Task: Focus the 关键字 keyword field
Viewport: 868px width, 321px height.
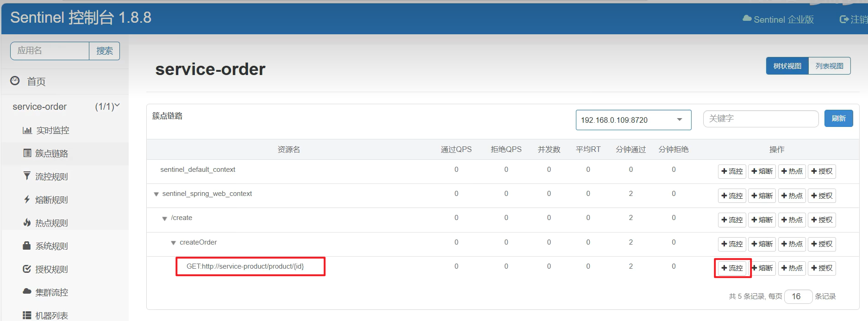Action: (761, 119)
